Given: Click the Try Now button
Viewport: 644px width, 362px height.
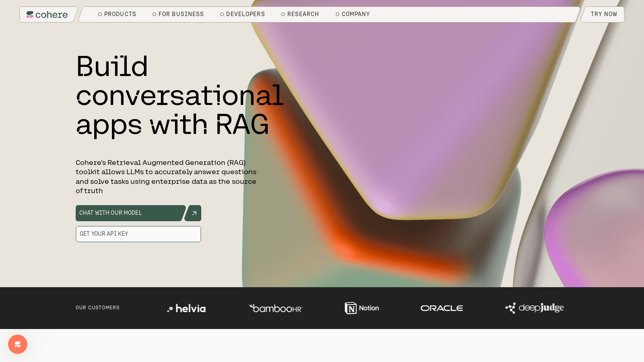Looking at the screenshot, I should tap(603, 14).
